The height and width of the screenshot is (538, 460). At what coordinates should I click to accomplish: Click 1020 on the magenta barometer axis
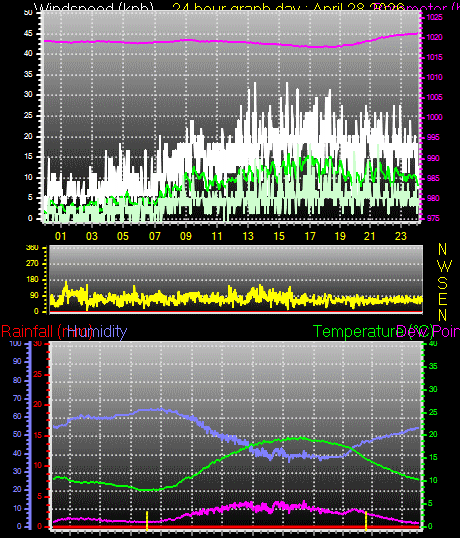(434, 37)
